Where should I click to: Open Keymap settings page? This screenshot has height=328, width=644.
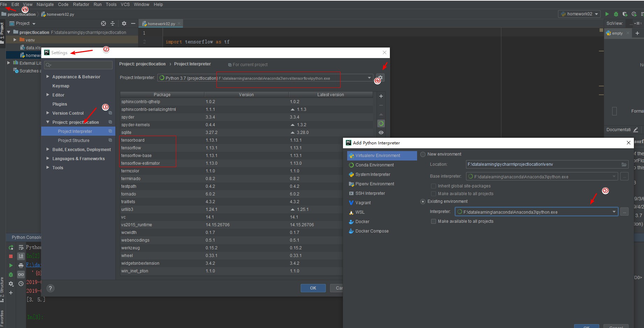pos(61,86)
